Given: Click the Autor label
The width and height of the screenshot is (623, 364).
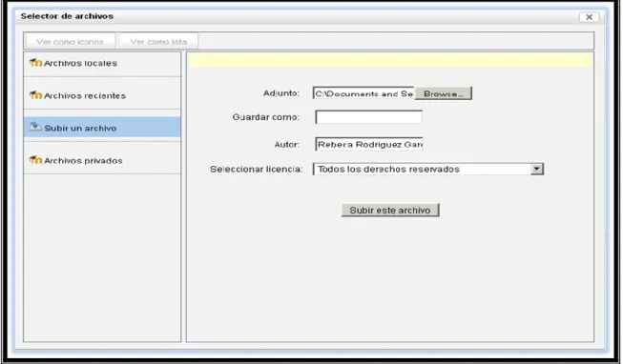Looking at the screenshot, I should pos(286,145).
